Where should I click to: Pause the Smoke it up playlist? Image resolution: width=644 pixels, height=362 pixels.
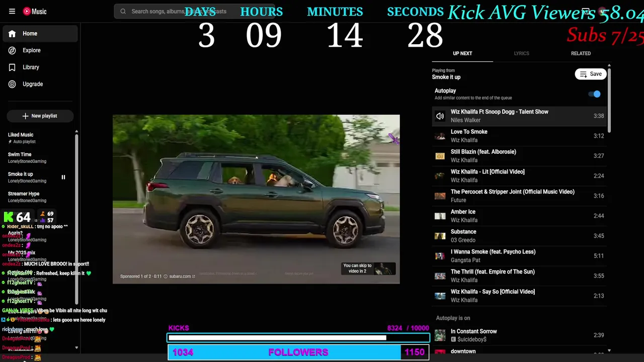pos(63,177)
